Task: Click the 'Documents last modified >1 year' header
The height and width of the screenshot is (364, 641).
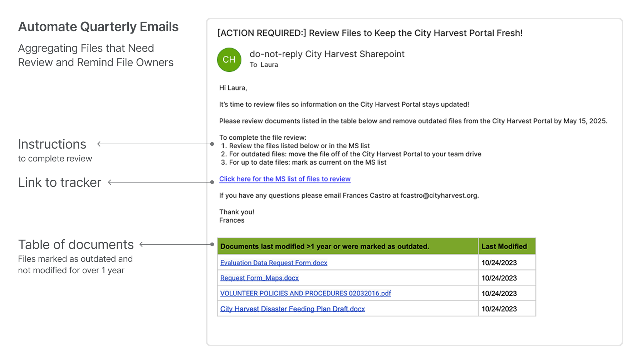Action: [x=347, y=246]
